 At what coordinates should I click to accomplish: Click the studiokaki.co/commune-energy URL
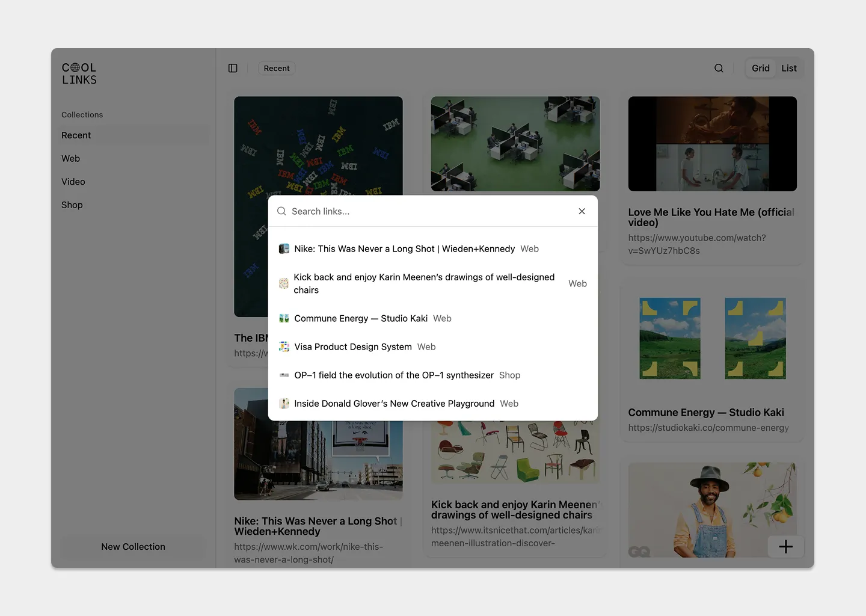tap(708, 428)
